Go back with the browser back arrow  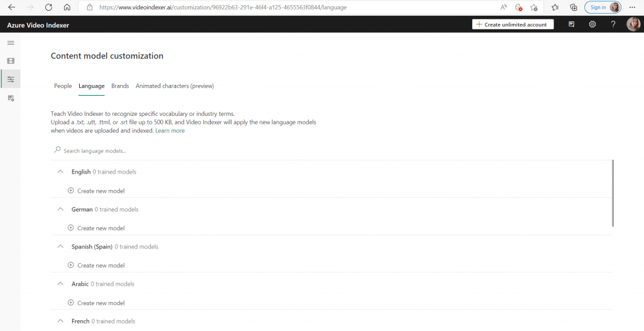pos(11,7)
